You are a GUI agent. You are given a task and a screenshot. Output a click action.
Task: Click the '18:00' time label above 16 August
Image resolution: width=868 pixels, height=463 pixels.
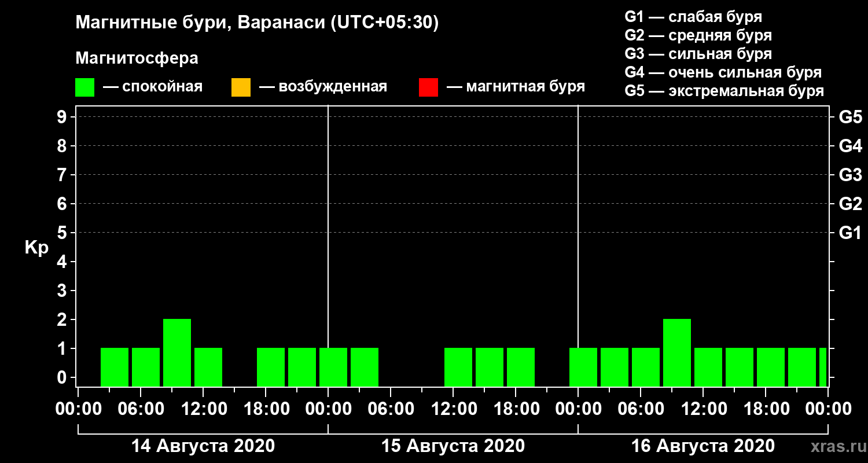coord(766,409)
